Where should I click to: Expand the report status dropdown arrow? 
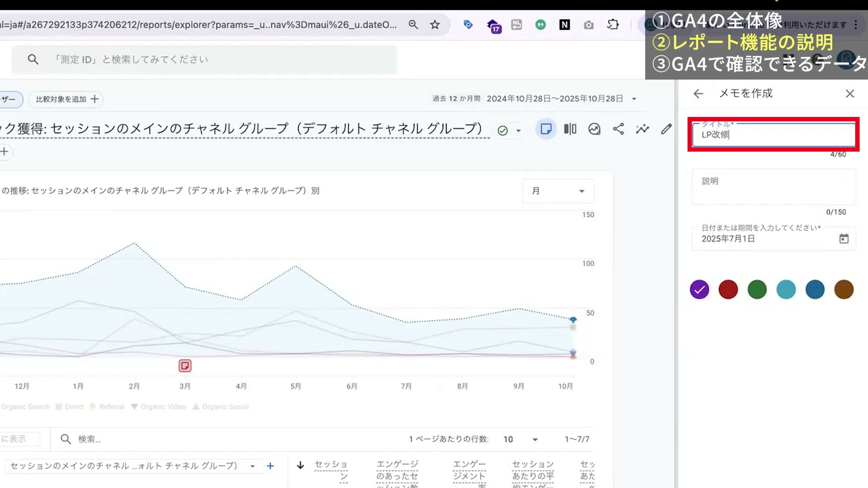click(x=519, y=131)
